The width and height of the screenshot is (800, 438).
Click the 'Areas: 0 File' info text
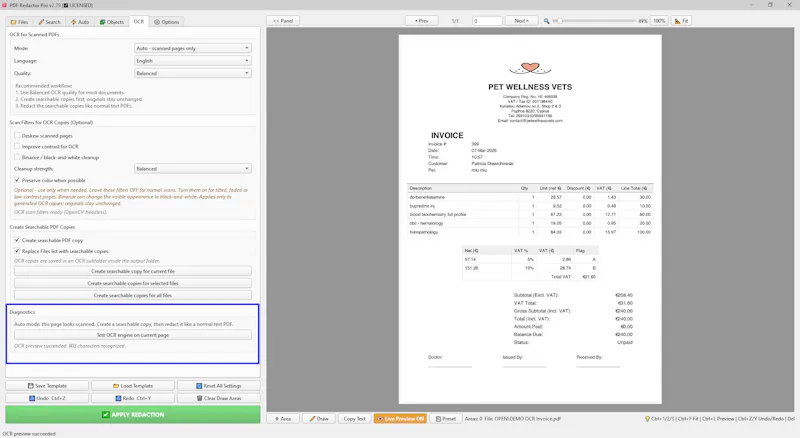(x=512, y=419)
